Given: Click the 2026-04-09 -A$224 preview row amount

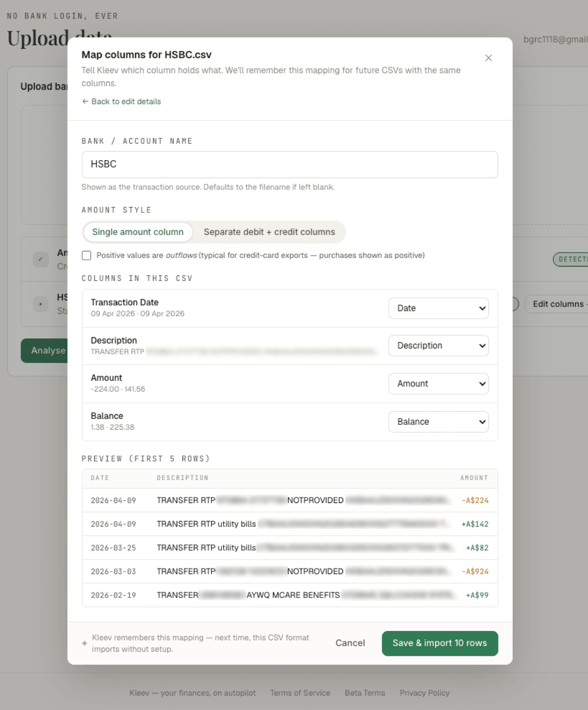Looking at the screenshot, I should tap(475, 501).
